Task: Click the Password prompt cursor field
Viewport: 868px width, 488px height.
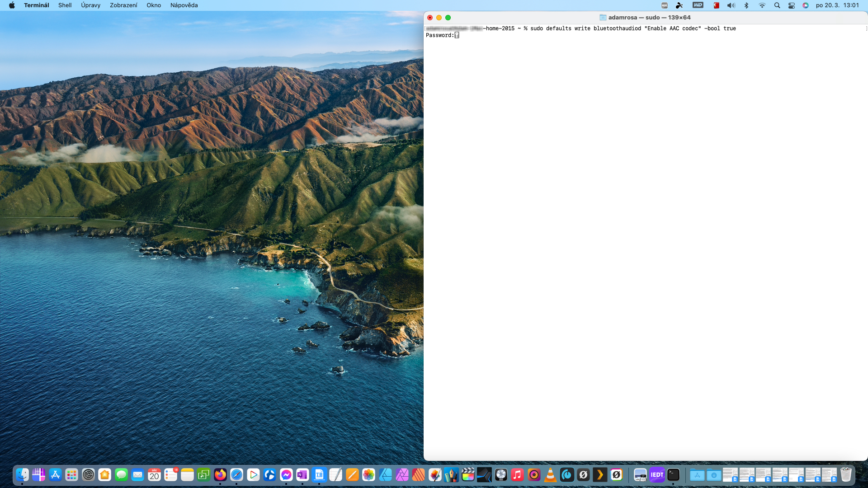Action: pos(457,35)
